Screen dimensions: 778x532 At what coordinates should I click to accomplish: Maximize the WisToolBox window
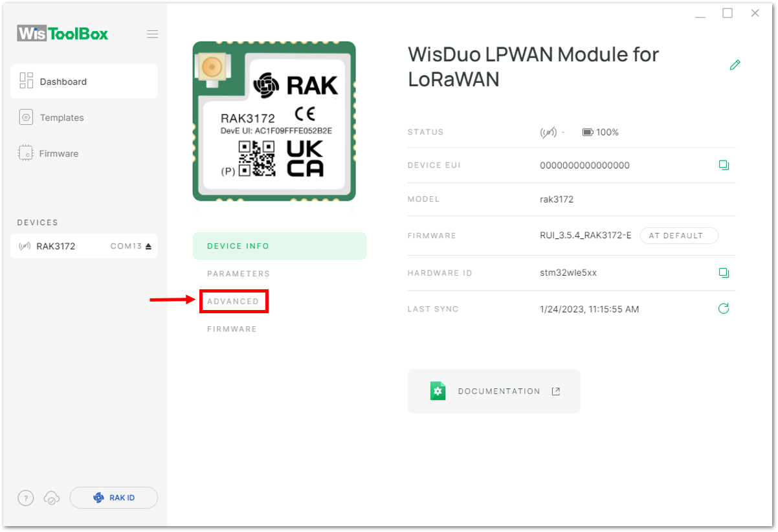(728, 13)
